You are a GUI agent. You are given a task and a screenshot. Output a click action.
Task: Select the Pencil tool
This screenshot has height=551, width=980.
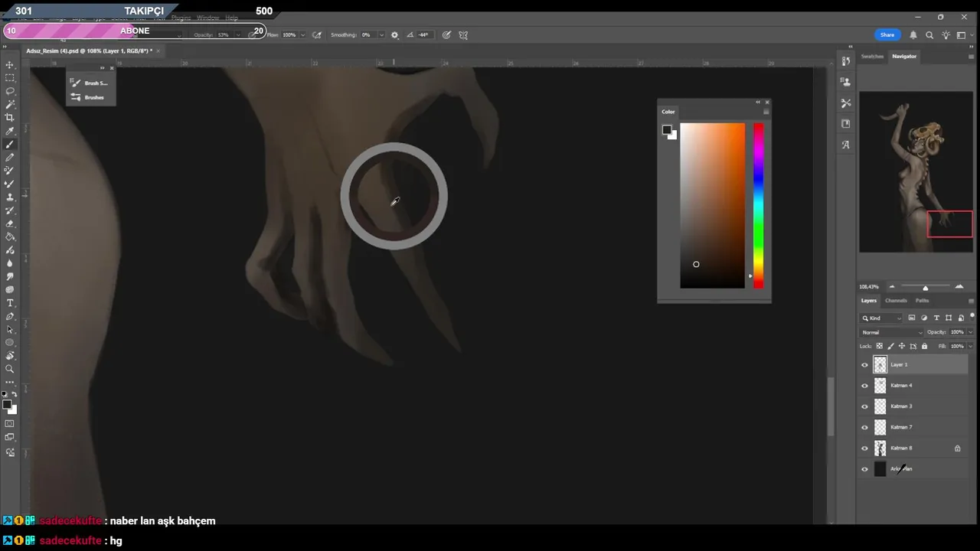(10, 157)
